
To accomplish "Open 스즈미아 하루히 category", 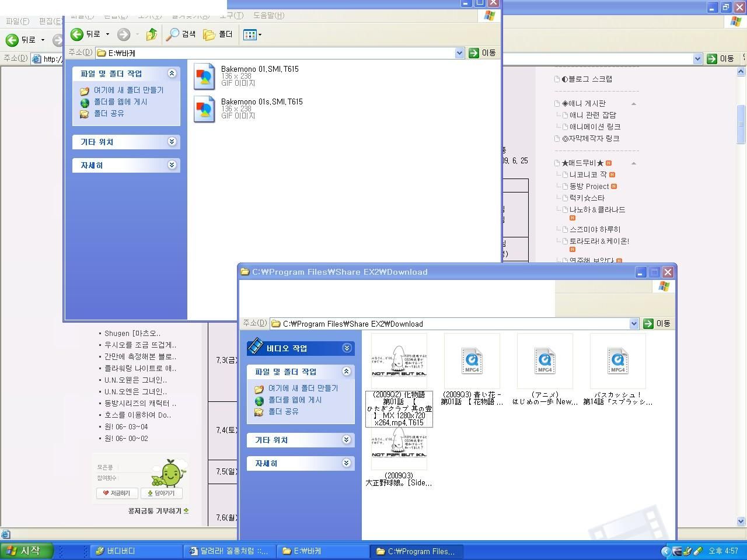I will (x=595, y=230).
